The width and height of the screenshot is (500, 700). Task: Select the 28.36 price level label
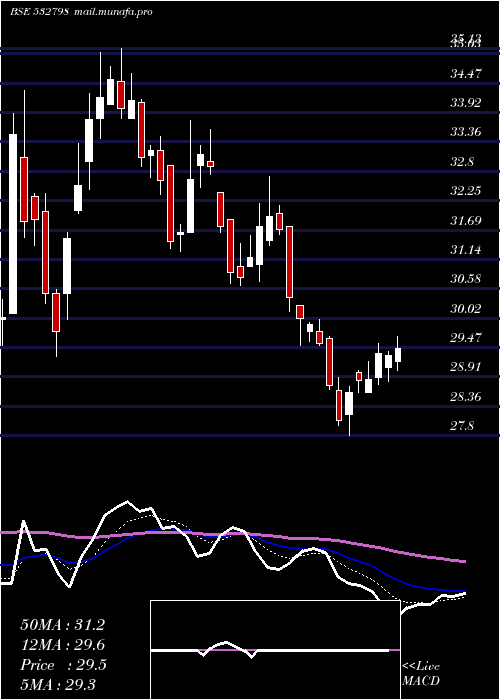pyautogui.click(x=466, y=397)
